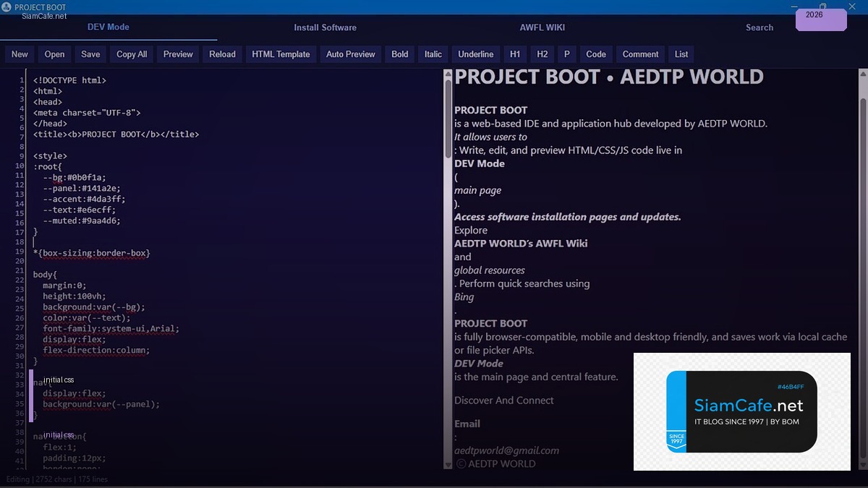Insert a List element
This screenshot has height=488, width=868.
pos(681,53)
